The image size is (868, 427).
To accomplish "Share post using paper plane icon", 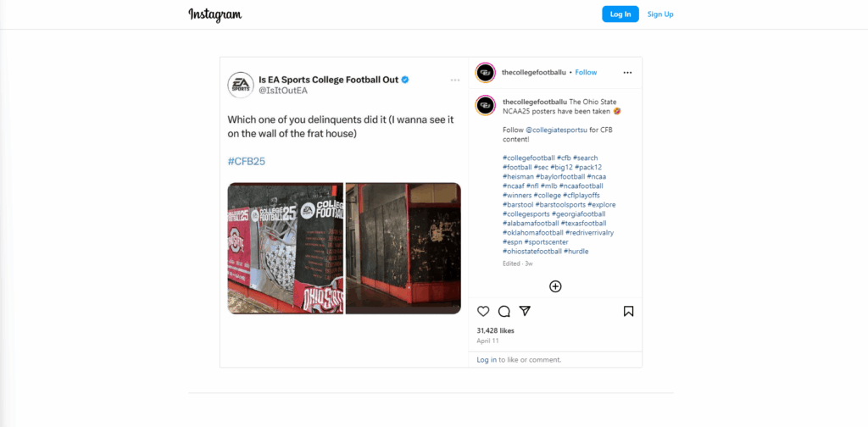I will coord(525,312).
